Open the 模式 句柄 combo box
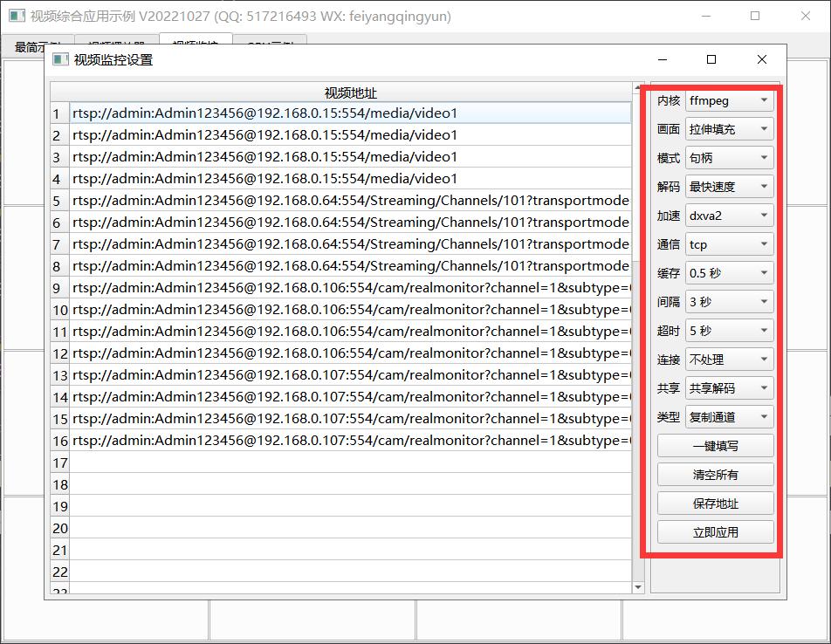Viewport: 831px width, 644px height. tap(729, 158)
